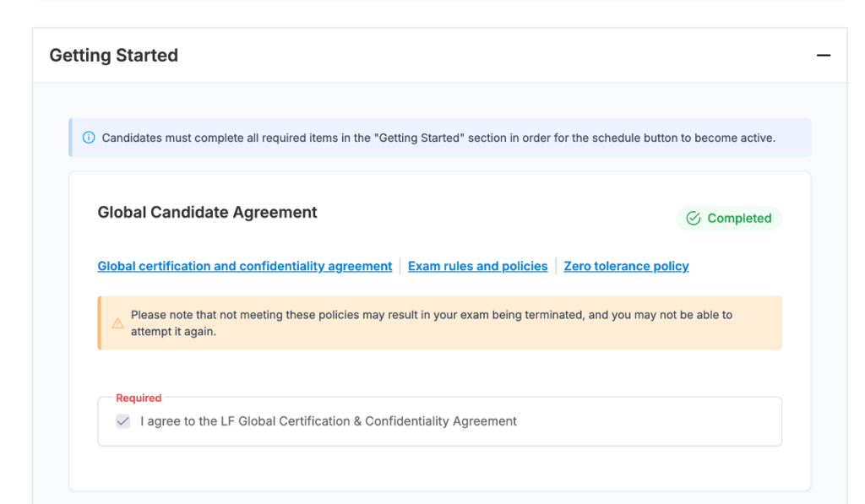Screen dimensions: 865x504
Task: Click the red "Required" field label
Action: (x=139, y=398)
